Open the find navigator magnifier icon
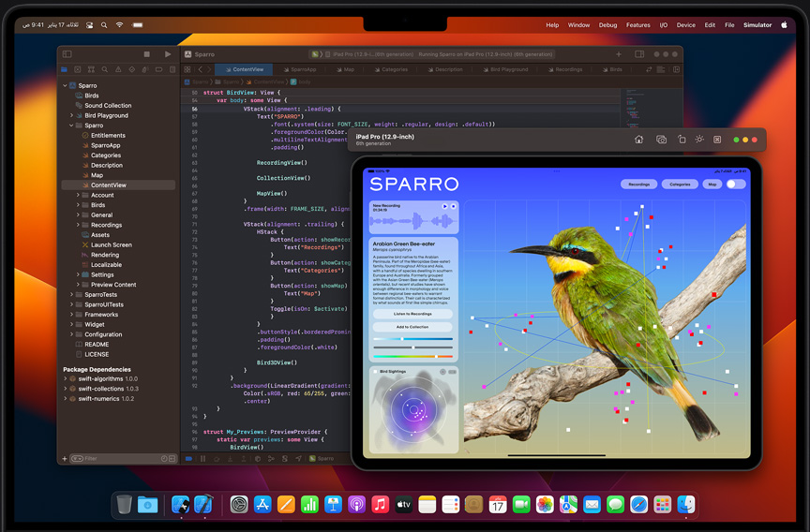This screenshot has height=532, width=810. click(x=105, y=69)
